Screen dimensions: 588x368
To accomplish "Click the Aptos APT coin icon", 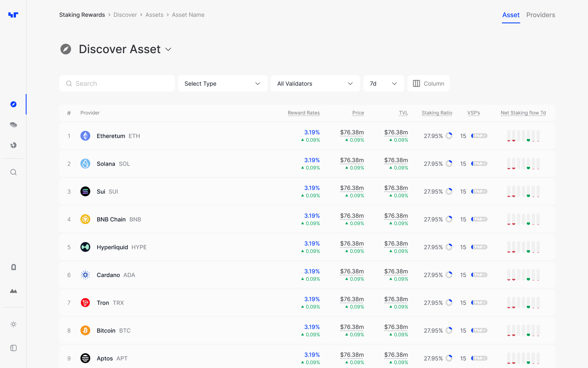I will [x=85, y=358].
